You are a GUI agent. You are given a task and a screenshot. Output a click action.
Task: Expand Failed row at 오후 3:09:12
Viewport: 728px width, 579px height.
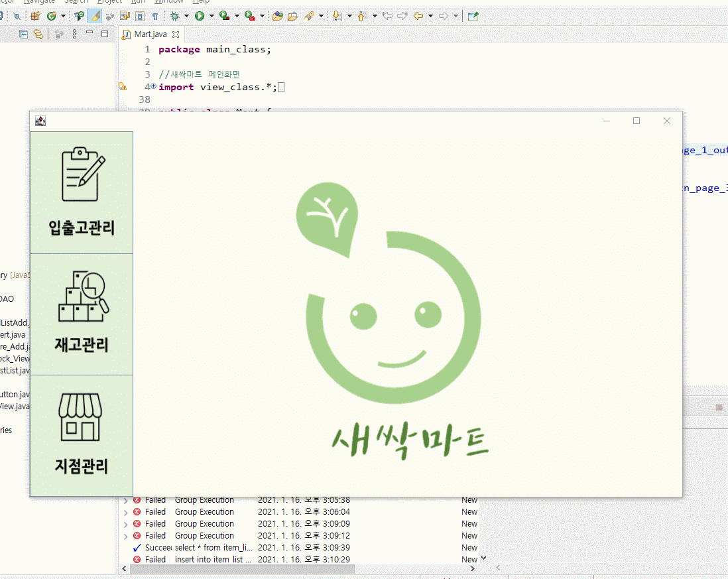click(125, 537)
